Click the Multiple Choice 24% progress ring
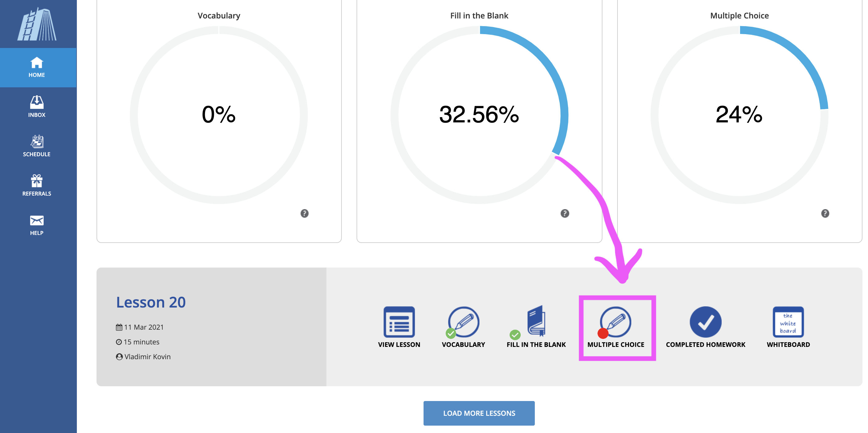The image size is (868, 433). click(739, 115)
